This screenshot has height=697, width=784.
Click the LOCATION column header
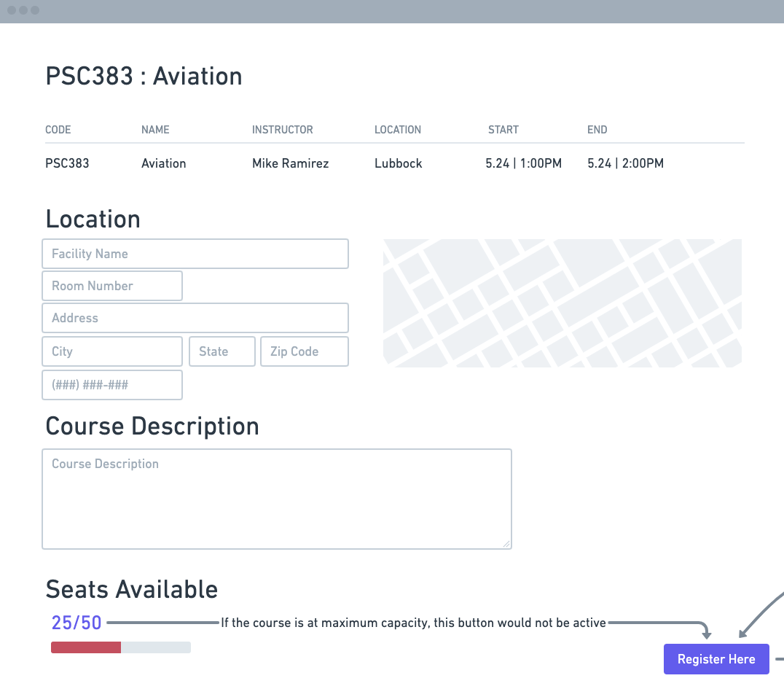tap(398, 130)
